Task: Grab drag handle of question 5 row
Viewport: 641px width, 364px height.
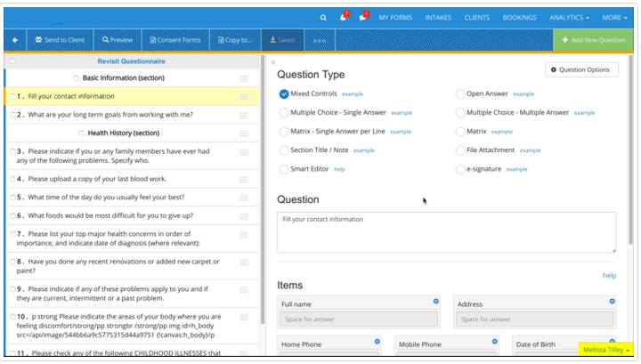Action: (244, 198)
